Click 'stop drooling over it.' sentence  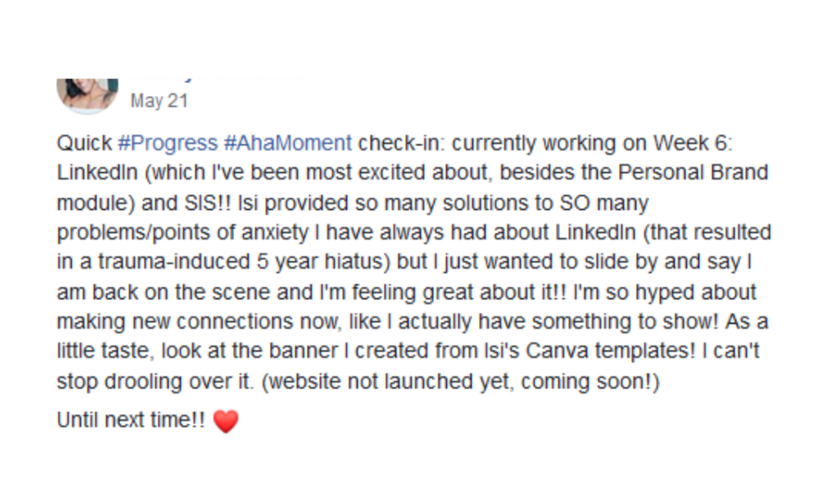click(x=155, y=382)
